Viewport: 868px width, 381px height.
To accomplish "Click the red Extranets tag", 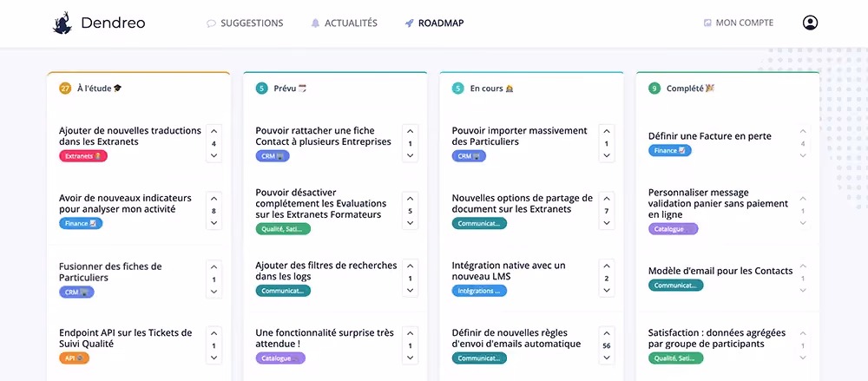I will click(x=83, y=156).
